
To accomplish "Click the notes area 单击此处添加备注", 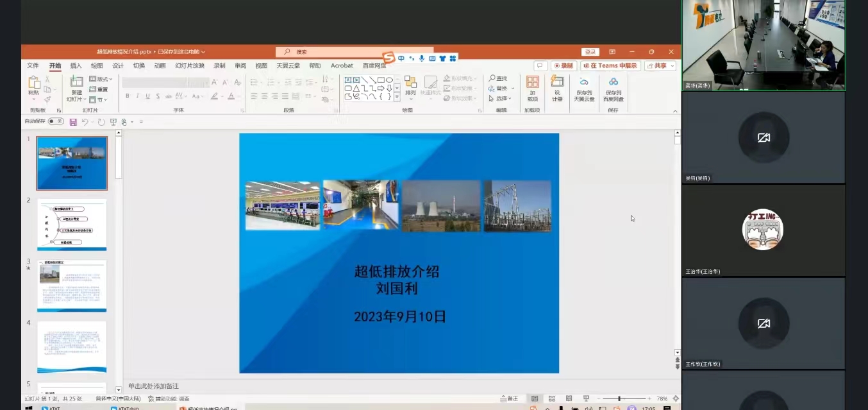I will tap(153, 386).
